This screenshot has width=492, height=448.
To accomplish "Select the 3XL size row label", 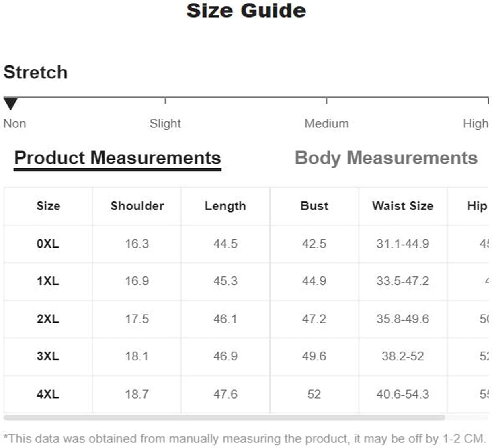I will (x=48, y=356).
